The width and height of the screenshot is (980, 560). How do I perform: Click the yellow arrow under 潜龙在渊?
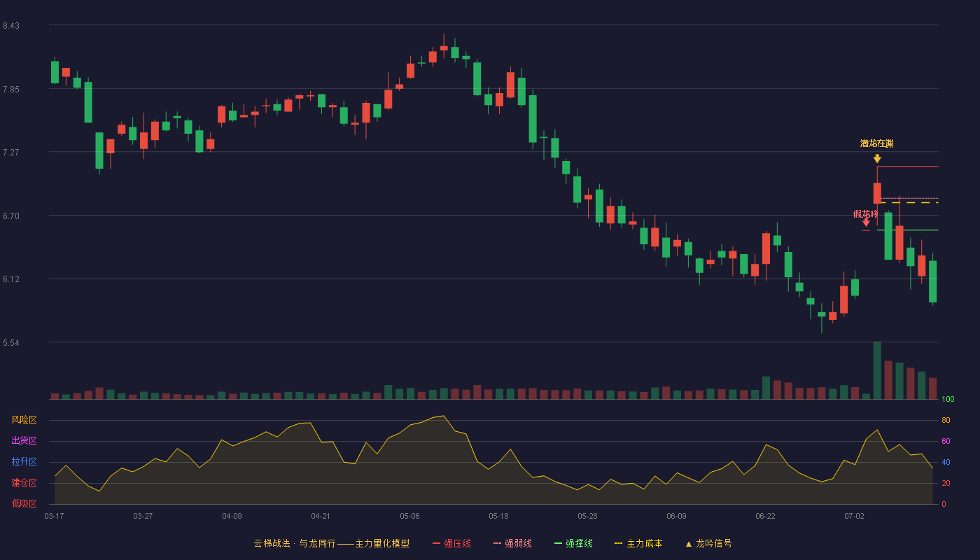pyautogui.click(x=877, y=159)
